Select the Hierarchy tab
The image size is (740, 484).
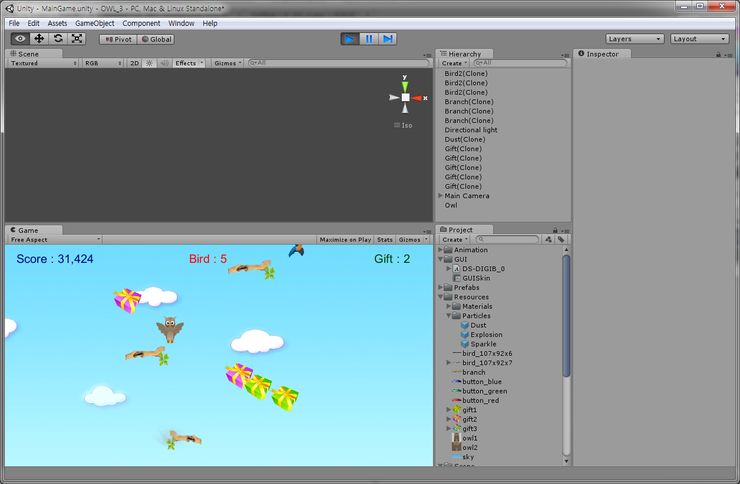tap(464, 54)
